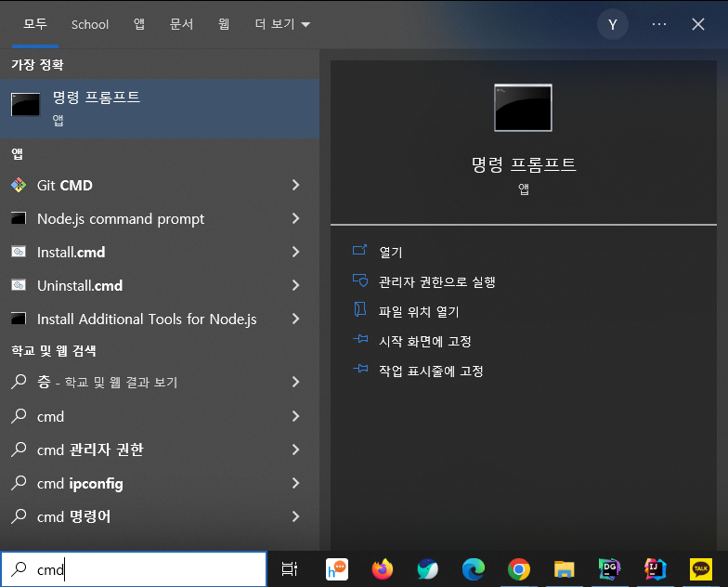Open KakaoTalk from the taskbar
This screenshot has width=728, height=587.
click(x=700, y=568)
